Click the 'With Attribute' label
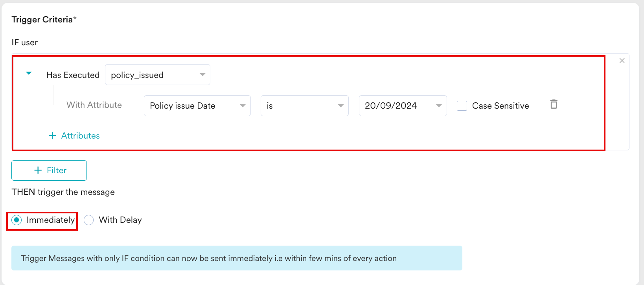The image size is (644, 285). tap(94, 105)
